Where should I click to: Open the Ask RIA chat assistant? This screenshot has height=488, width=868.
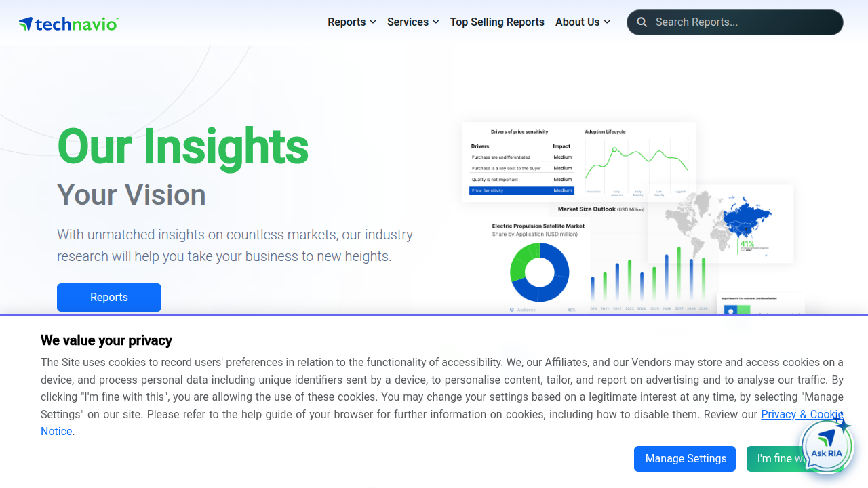pyautogui.click(x=827, y=447)
